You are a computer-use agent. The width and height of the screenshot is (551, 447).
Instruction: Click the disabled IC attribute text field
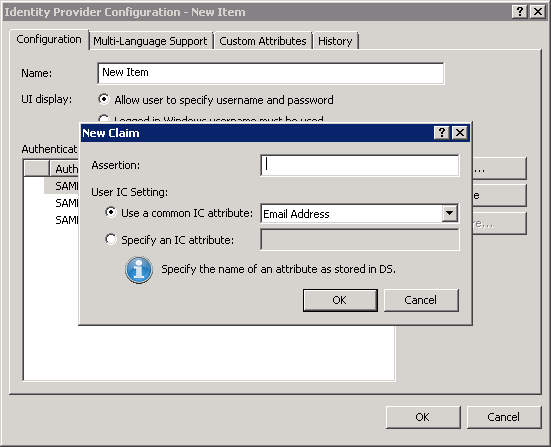pyautogui.click(x=359, y=239)
